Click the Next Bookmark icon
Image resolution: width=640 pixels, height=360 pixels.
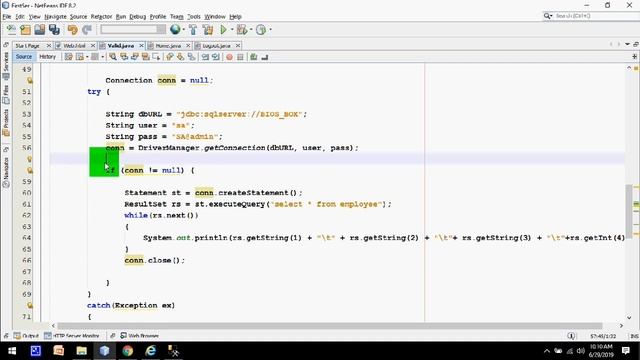point(180,57)
